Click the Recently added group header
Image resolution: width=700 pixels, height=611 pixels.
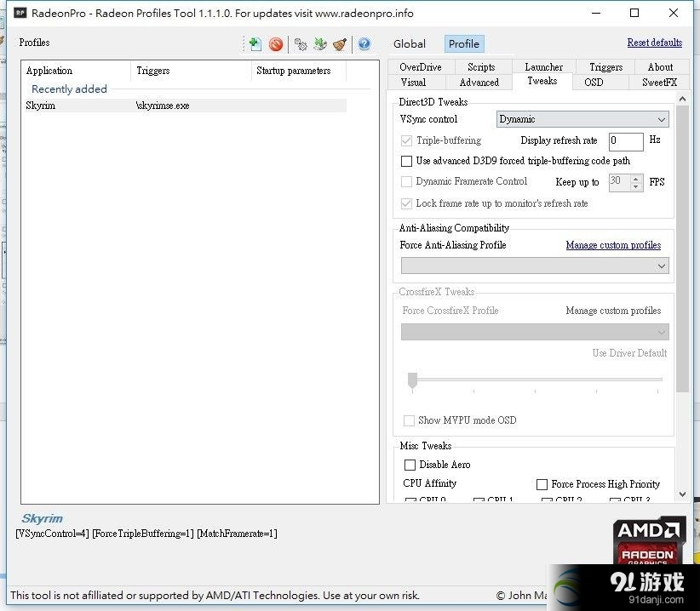[69, 89]
